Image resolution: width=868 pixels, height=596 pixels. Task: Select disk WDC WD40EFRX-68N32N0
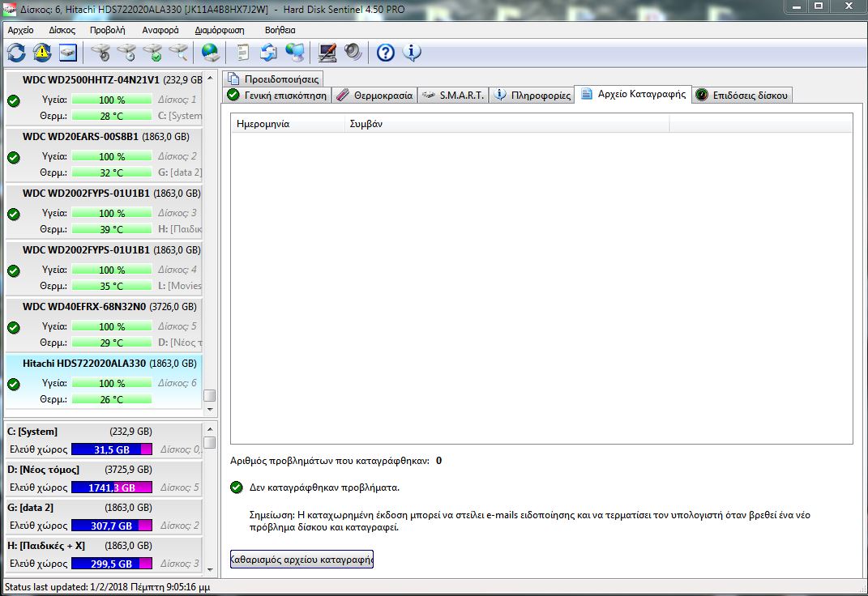[104, 325]
